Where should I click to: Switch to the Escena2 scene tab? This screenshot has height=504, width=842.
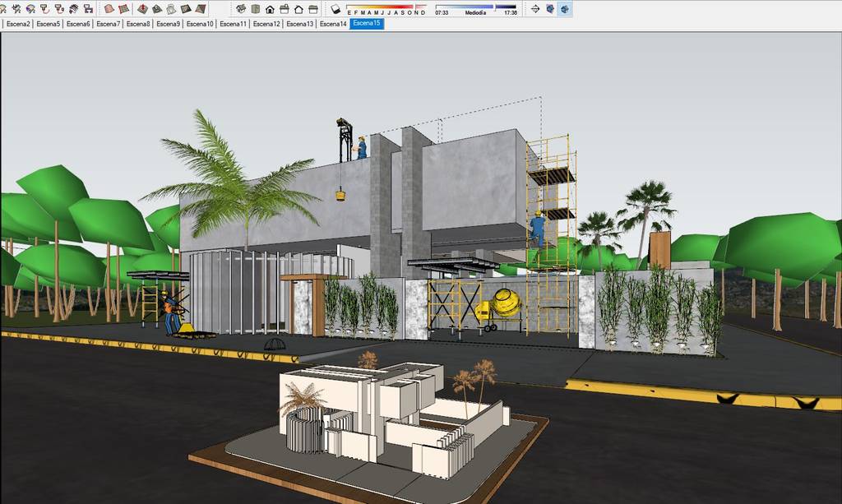[x=18, y=24]
